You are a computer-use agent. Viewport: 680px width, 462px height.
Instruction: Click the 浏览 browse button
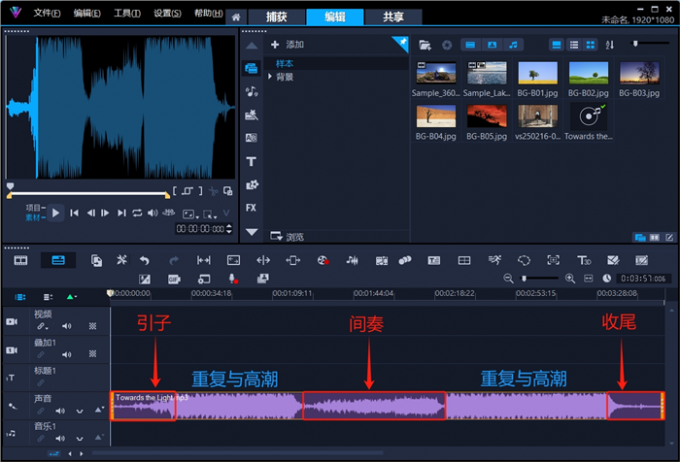[x=287, y=236]
